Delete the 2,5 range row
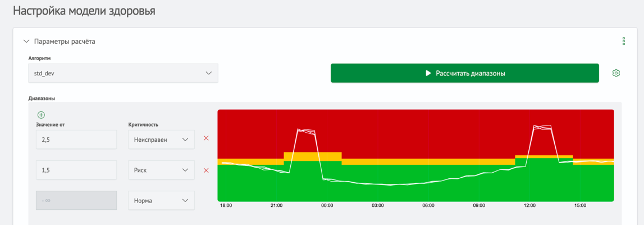This screenshot has height=225, width=644. point(206,138)
